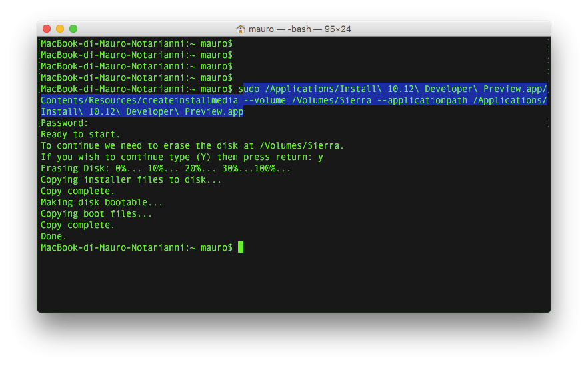
Task: Minimize the Terminal using yellow button
Action: 60,29
